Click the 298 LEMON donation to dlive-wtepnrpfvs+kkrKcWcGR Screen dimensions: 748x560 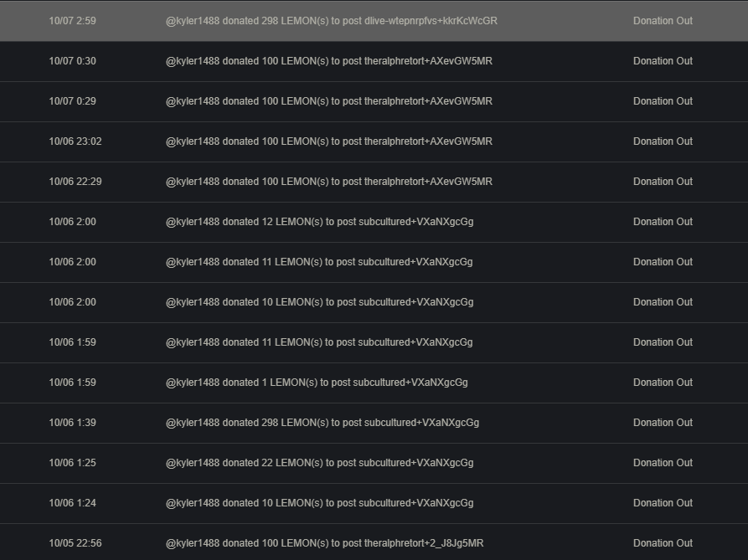331,21
